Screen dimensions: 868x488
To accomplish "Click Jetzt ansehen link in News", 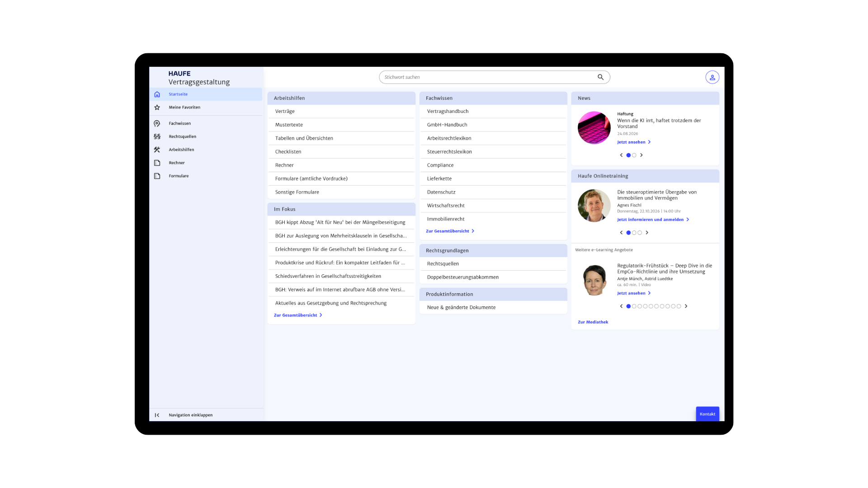I will 634,142.
